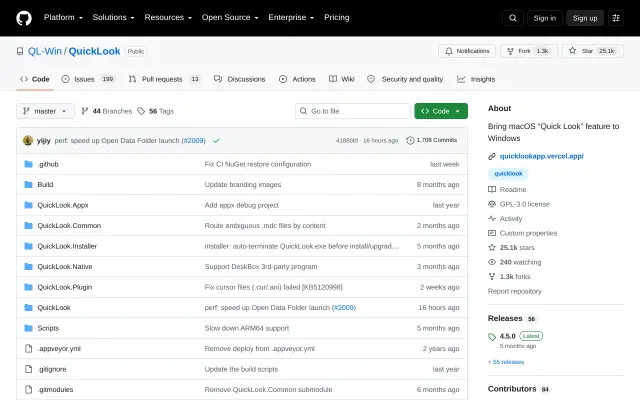The image size is (640, 400).
Task: Star the QuickLook repository
Action: click(593, 51)
